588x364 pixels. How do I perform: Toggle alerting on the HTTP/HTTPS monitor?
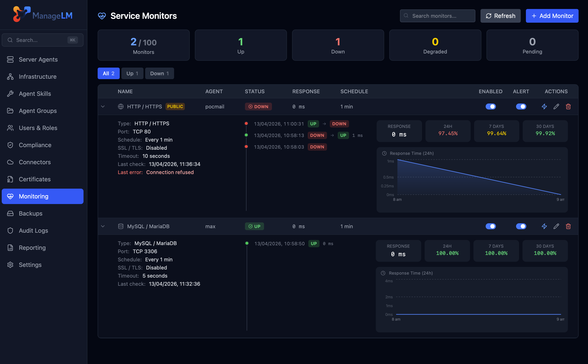click(521, 107)
